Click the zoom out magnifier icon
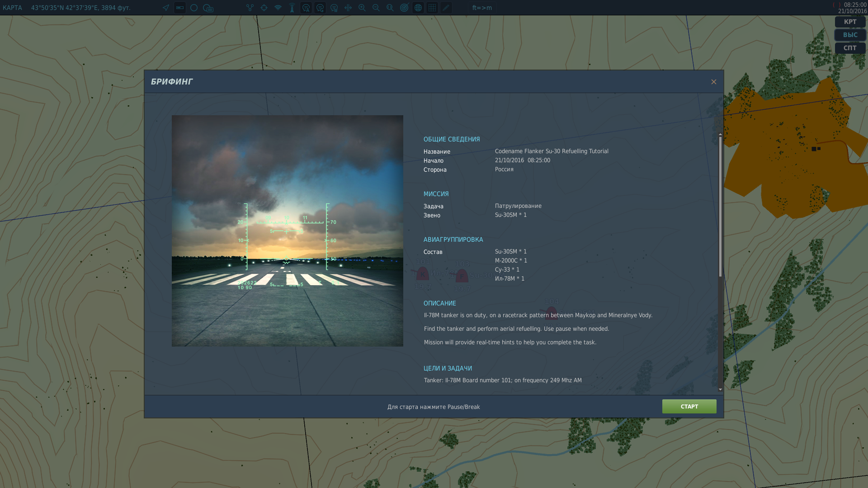Viewport: 868px width, 488px height. pos(376,8)
